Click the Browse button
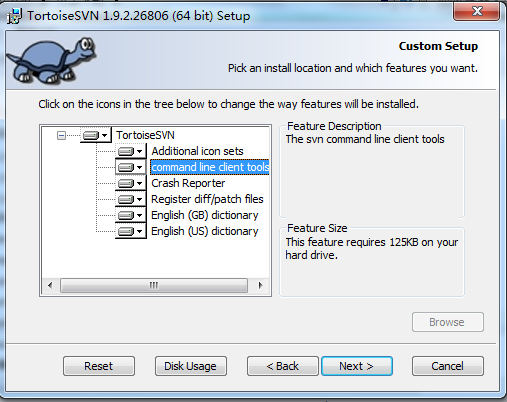Viewport: 507px width, 402px height. click(x=448, y=322)
